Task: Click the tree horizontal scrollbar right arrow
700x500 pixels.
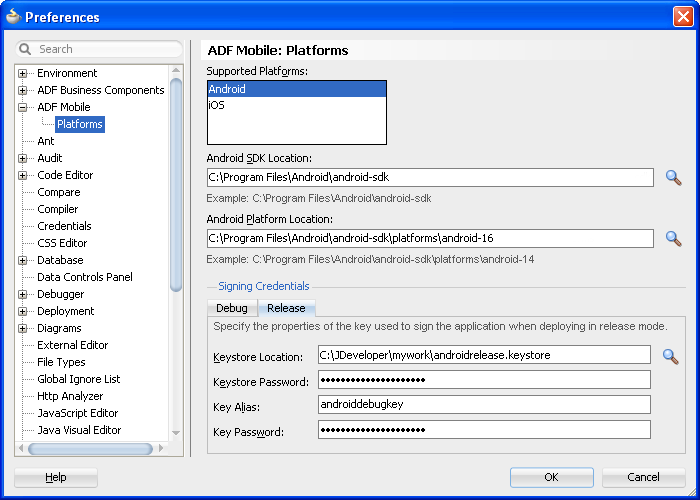Action: pyautogui.click(x=161, y=448)
